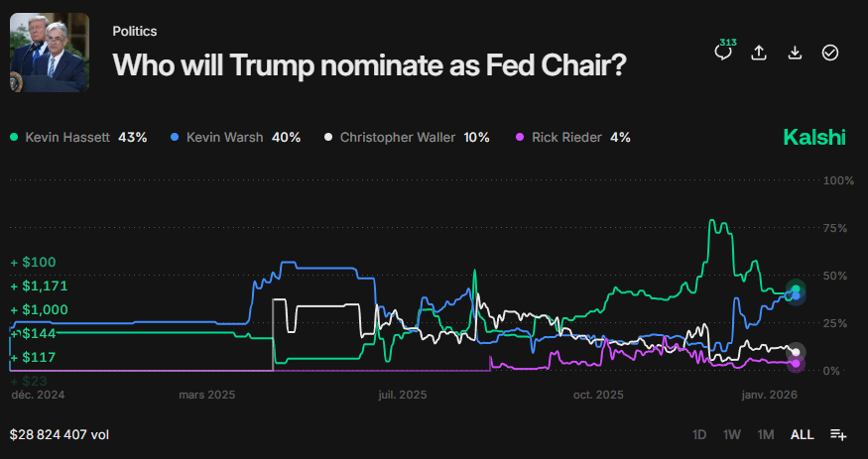
Task: Open the add-to-list icon beside ALL
Action: (838, 434)
